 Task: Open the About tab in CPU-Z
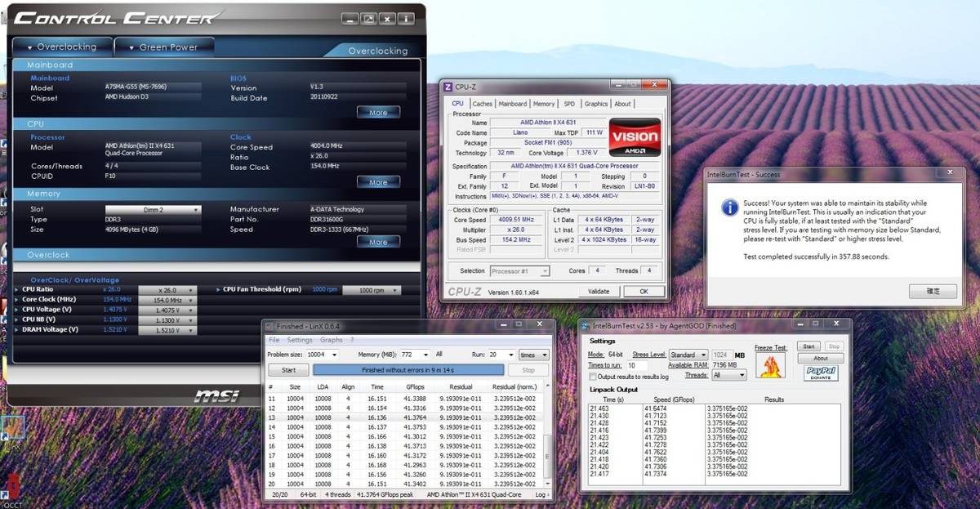coord(623,104)
